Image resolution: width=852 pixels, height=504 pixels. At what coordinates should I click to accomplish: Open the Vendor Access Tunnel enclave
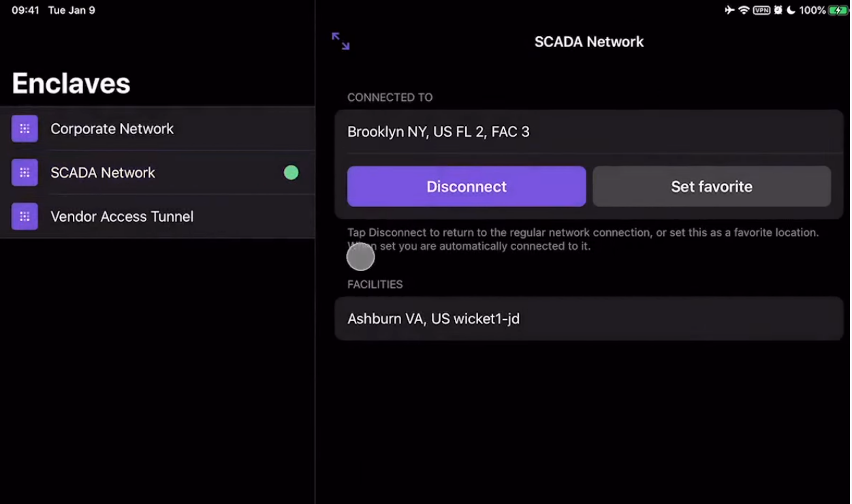click(x=122, y=217)
